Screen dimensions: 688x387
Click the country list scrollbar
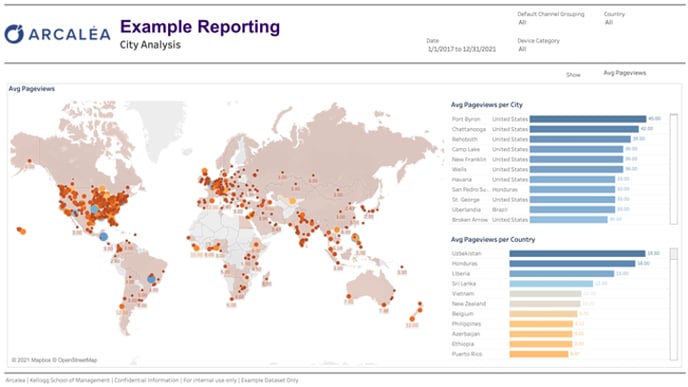tap(674, 304)
